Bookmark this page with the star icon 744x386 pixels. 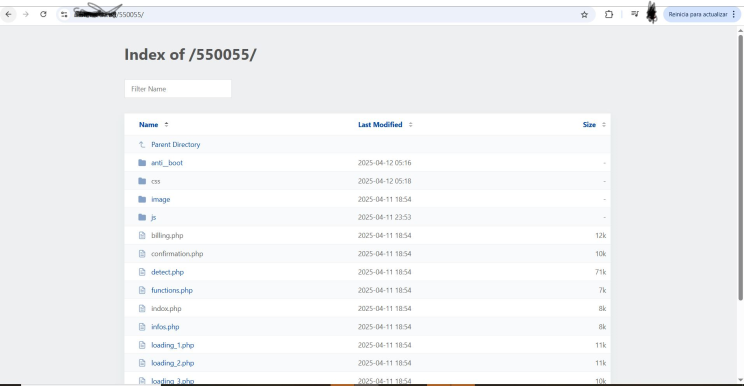click(584, 15)
